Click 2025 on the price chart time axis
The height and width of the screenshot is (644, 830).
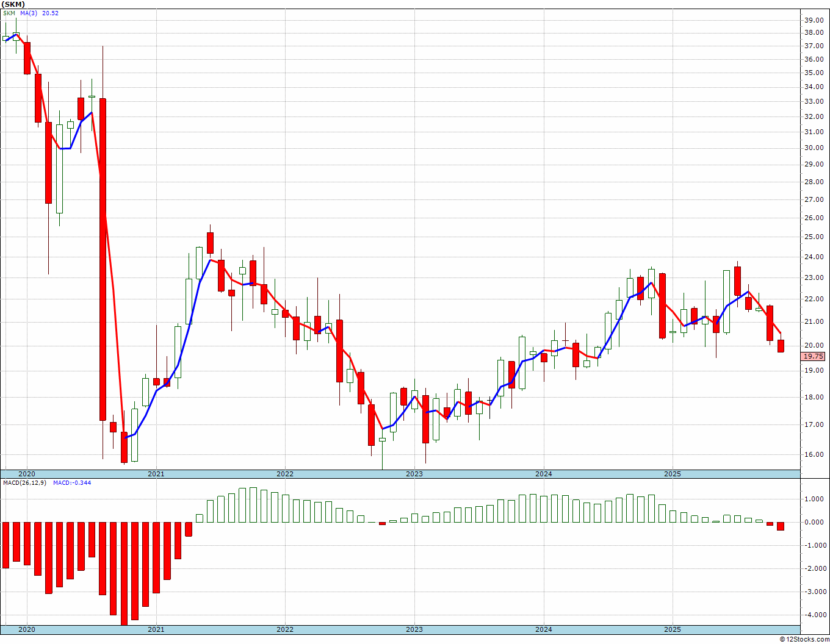[673, 474]
